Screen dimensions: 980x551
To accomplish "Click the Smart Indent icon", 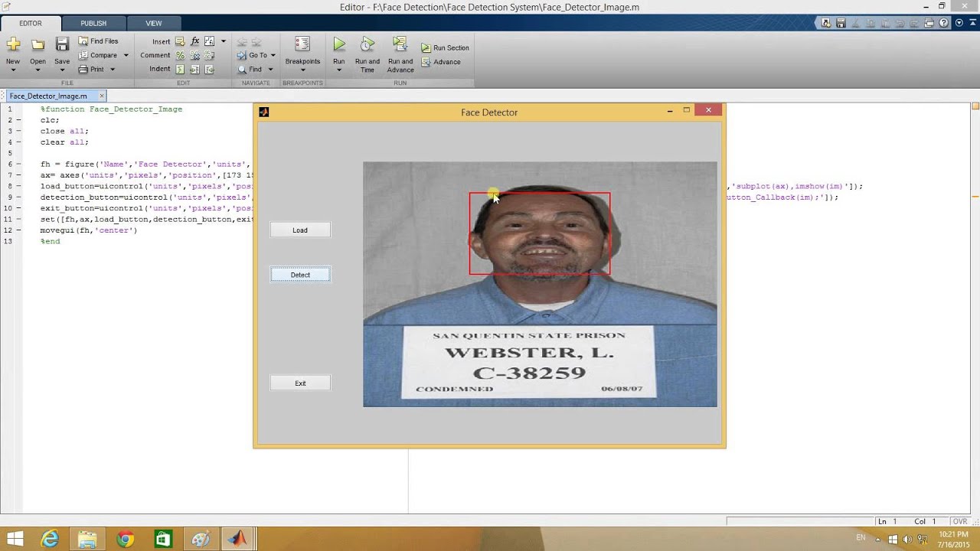I will coord(180,69).
